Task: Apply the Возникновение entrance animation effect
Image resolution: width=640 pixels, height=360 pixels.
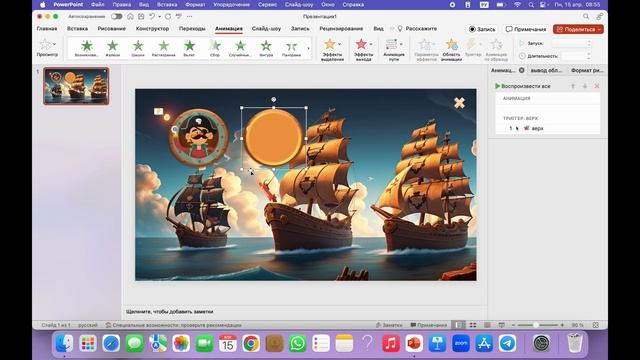Action: point(87,48)
